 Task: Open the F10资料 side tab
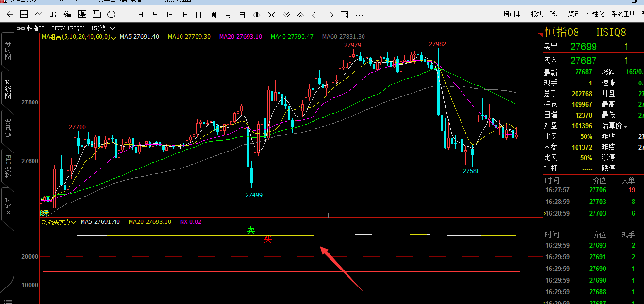point(8,166)
